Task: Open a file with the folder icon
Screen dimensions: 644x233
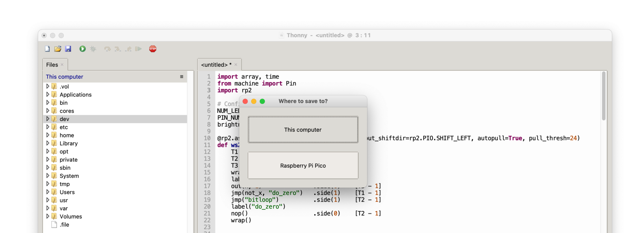Action: [x=58, y=49]
